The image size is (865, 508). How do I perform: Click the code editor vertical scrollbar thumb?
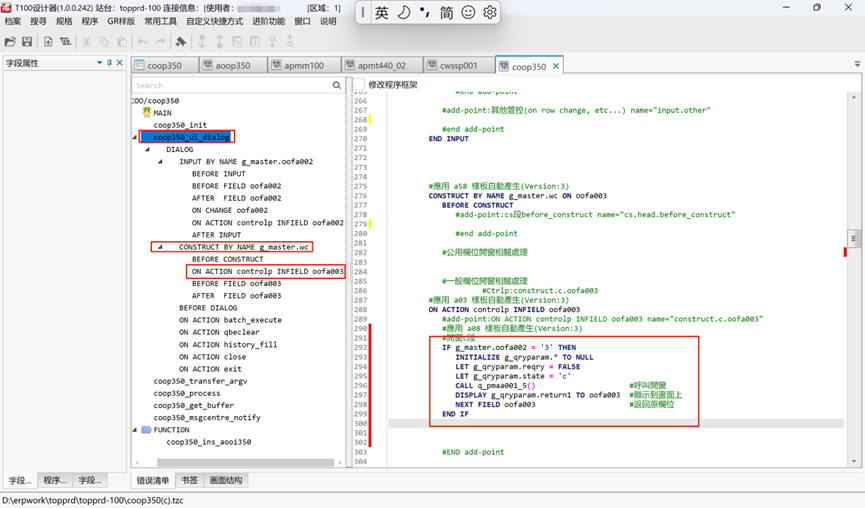coord(853,239)
